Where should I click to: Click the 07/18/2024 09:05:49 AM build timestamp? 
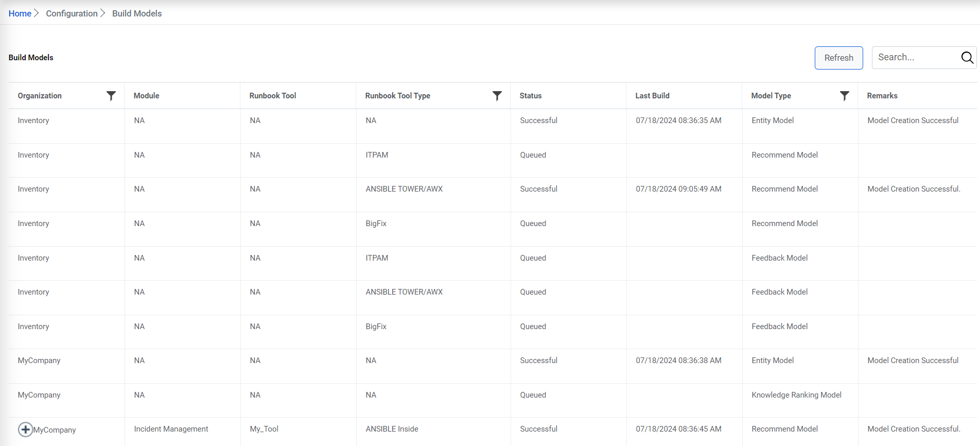pyautogui.click(x=678, y=189)
